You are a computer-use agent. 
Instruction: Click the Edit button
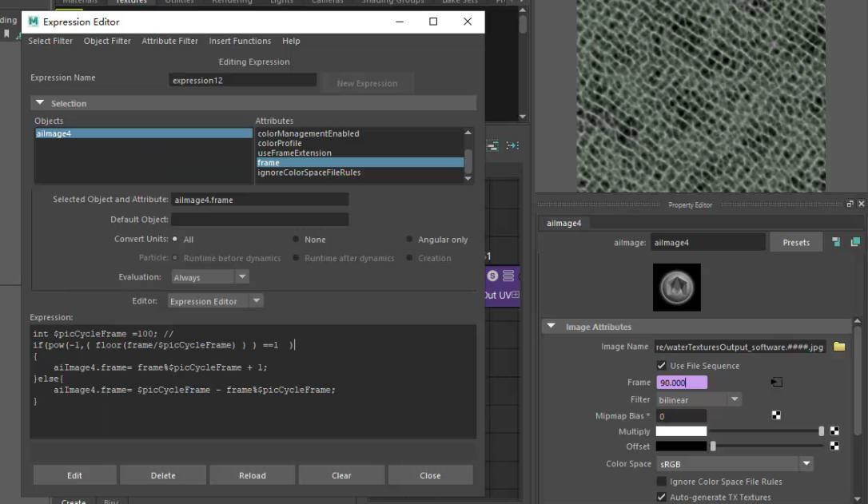75,475
